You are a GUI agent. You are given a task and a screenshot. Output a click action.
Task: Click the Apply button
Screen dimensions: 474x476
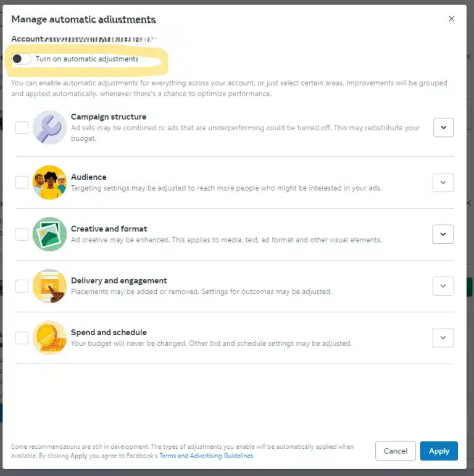439,451
